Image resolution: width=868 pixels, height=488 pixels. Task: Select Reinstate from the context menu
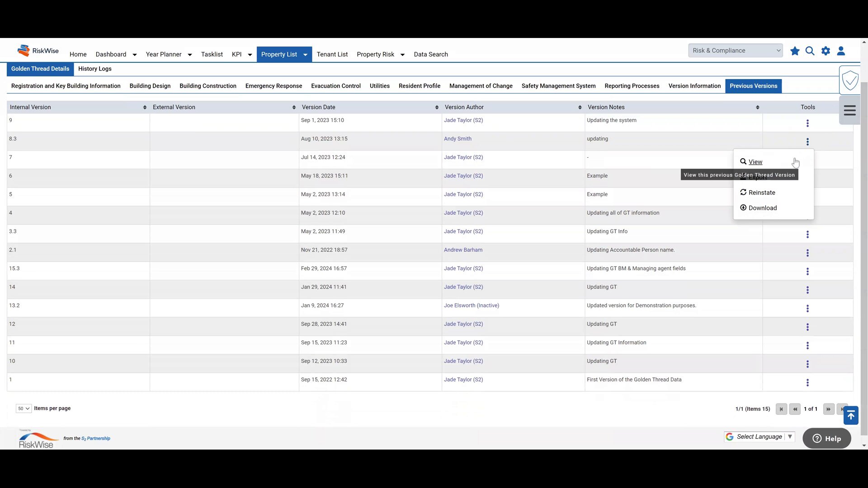(761, 192)
